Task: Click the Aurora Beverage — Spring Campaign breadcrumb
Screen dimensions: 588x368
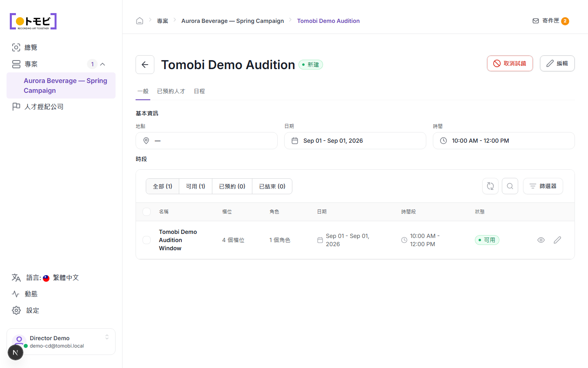Action: point(232,21)
